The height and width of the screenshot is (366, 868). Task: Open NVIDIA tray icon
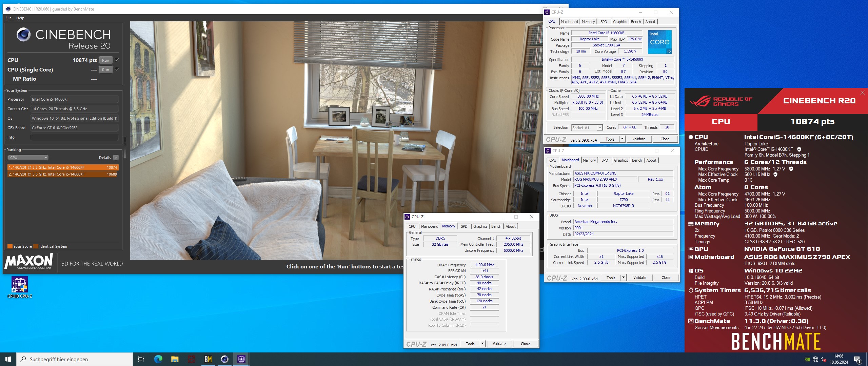coord(808,360)
